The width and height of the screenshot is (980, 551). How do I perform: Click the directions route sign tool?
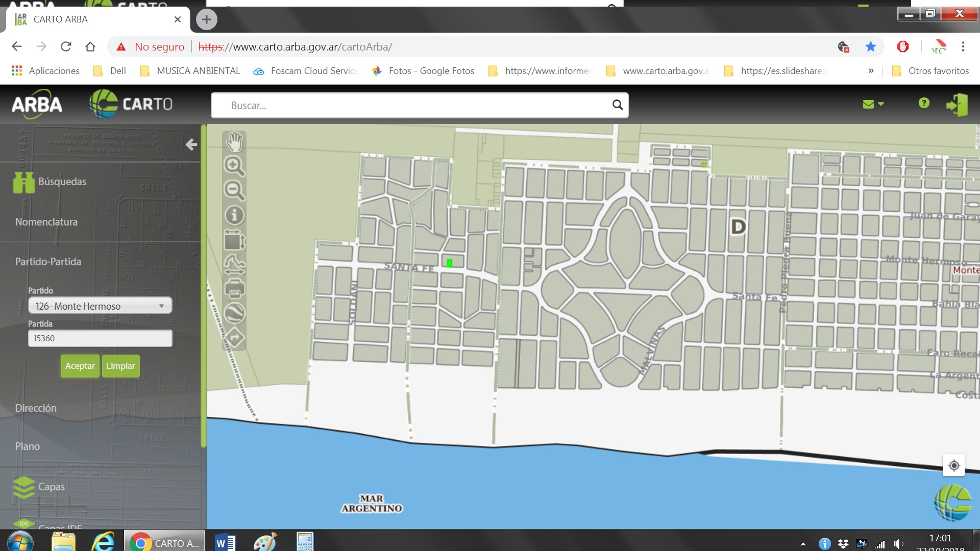point(234,338)
